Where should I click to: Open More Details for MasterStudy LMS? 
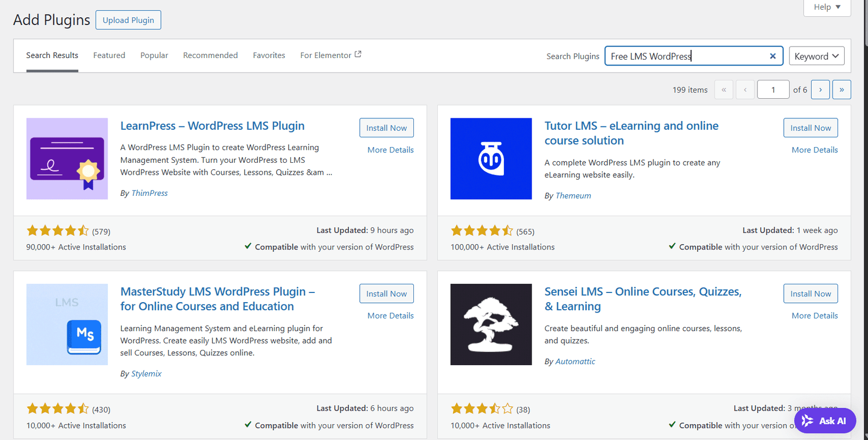click(391, 316)
